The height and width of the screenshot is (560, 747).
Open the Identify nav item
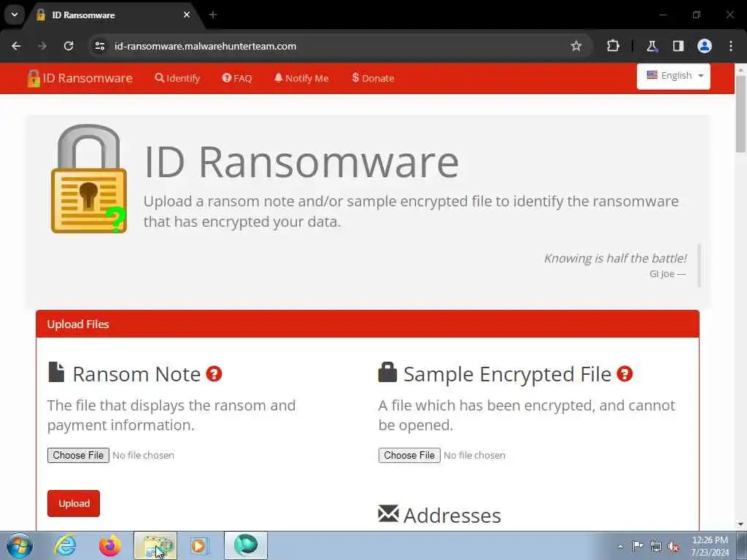coord(177,78)
